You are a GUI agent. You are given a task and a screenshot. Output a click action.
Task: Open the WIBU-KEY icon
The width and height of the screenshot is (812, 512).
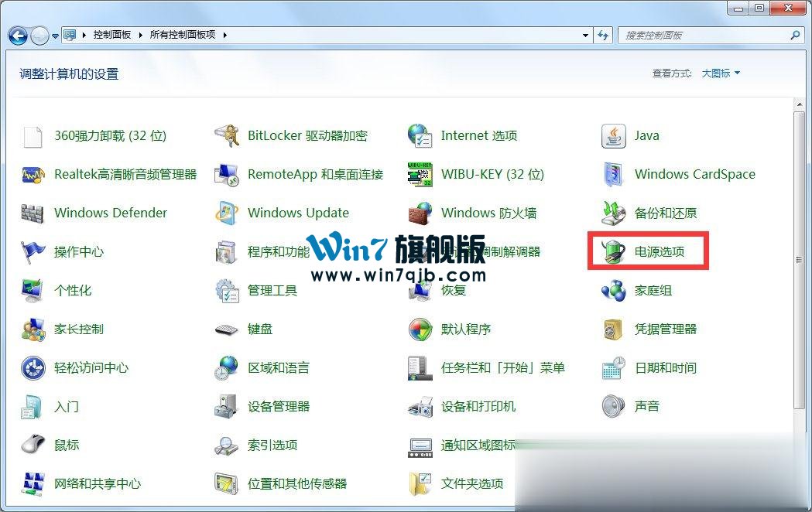click(x=420, y=175)
